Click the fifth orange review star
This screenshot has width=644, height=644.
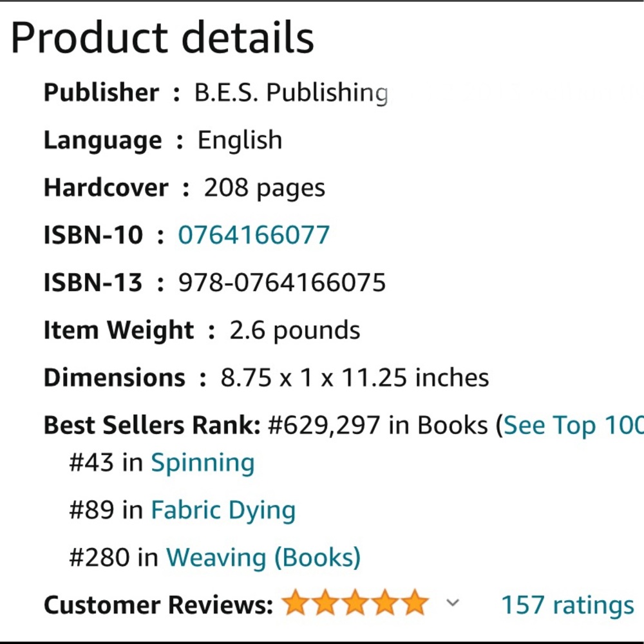tap(415, 602)
